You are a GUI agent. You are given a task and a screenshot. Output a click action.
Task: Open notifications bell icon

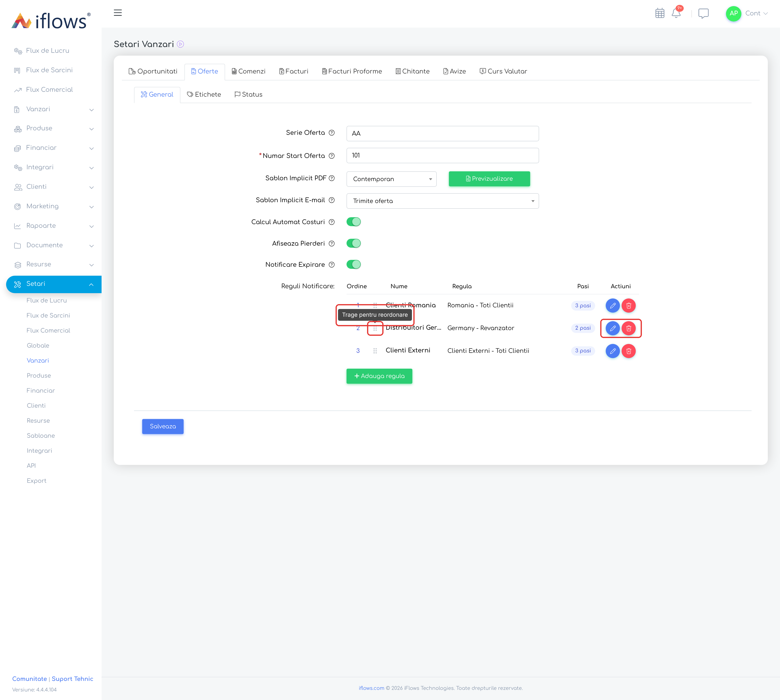click(676, 13)
